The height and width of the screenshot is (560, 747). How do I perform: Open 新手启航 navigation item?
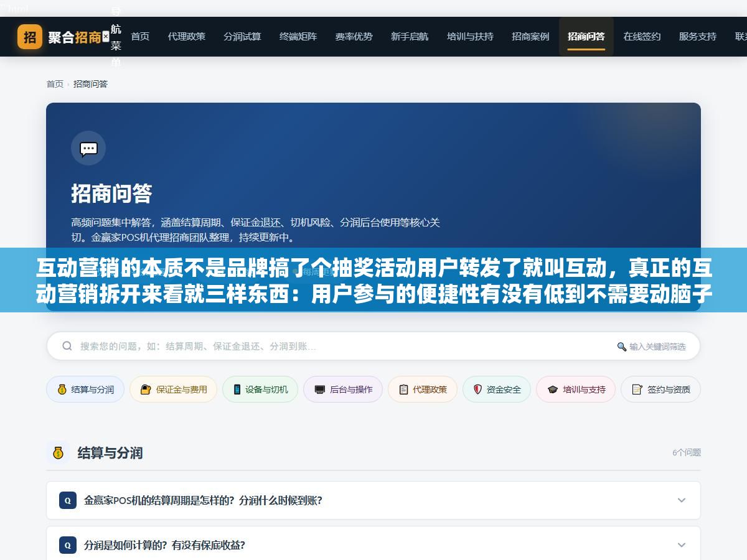pyautogui.click(x=410, y=37)
